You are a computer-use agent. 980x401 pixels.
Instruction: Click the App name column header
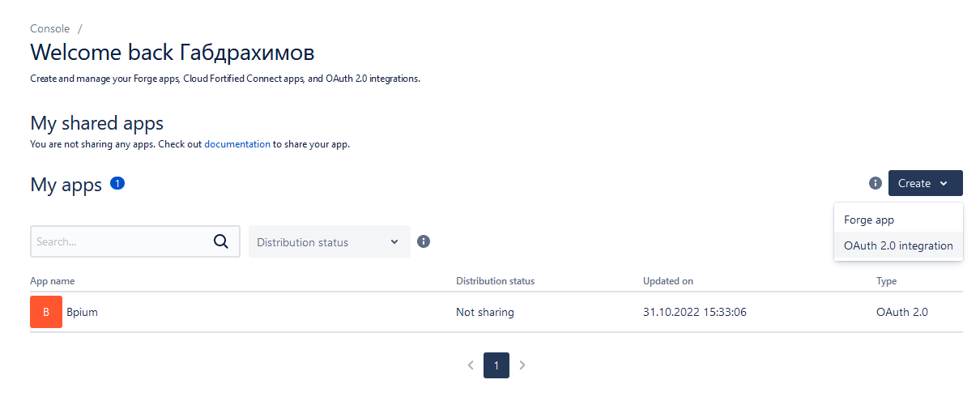[x=53, y=281]
